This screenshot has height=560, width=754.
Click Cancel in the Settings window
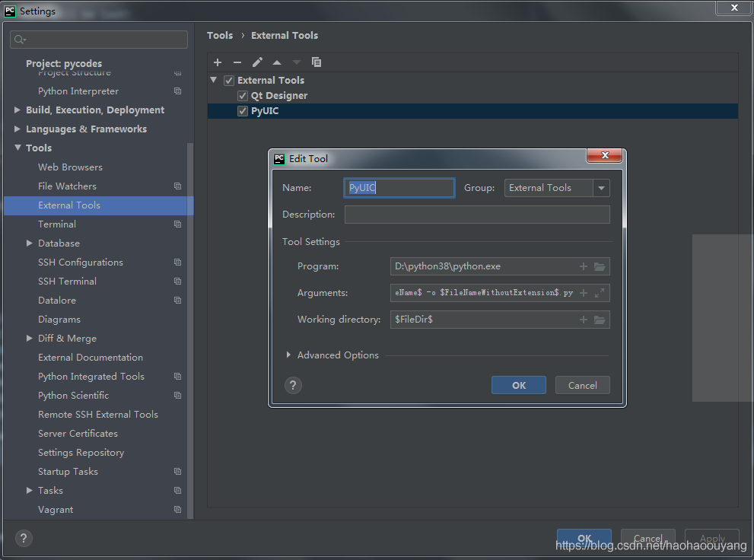(647, 538)
